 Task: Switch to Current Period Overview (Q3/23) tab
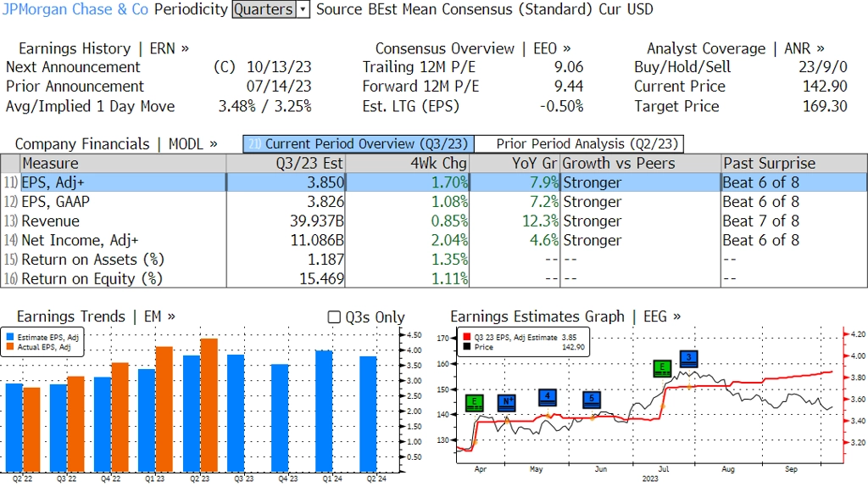click(x=359, y=144)
